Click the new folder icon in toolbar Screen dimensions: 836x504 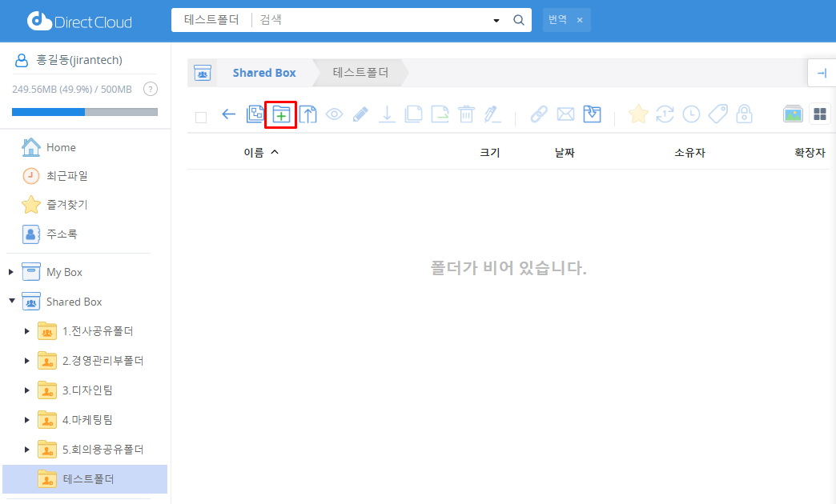(x=280, y=114)
